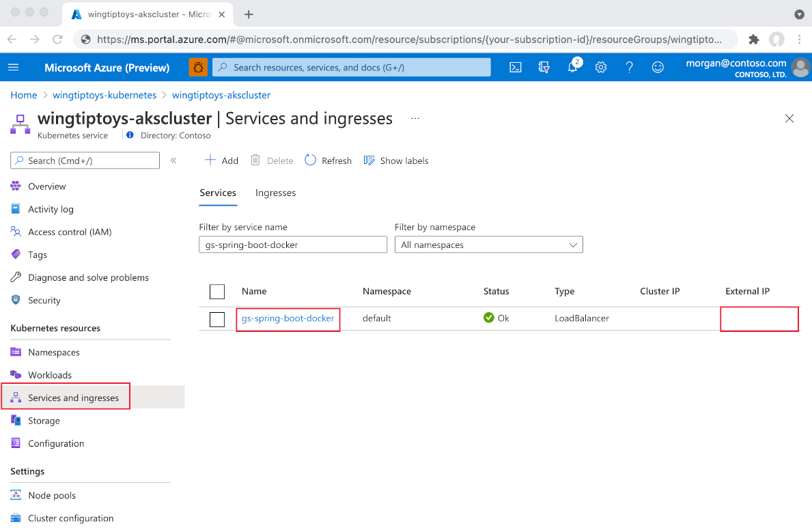The width and height of the screenshot is (812, 530).
Task: Open the Cloud Shell icon
Action: (x=516, y=67)
